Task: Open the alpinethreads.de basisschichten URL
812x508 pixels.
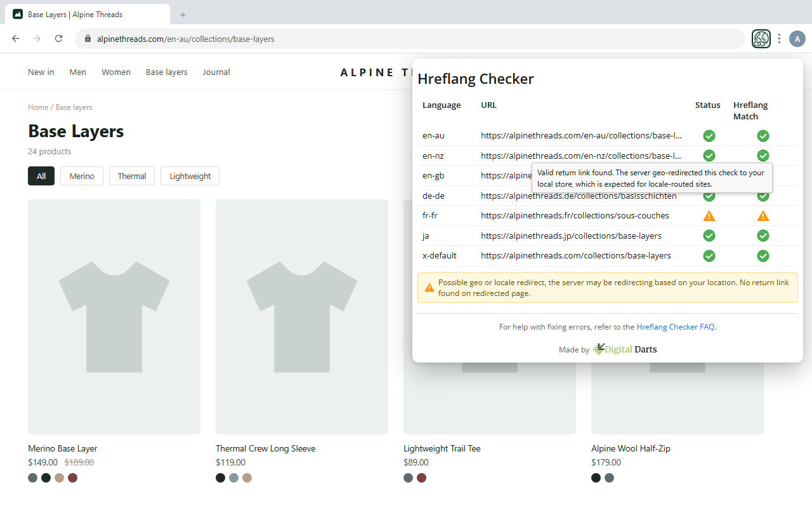Action: click(x=579, y=196)
